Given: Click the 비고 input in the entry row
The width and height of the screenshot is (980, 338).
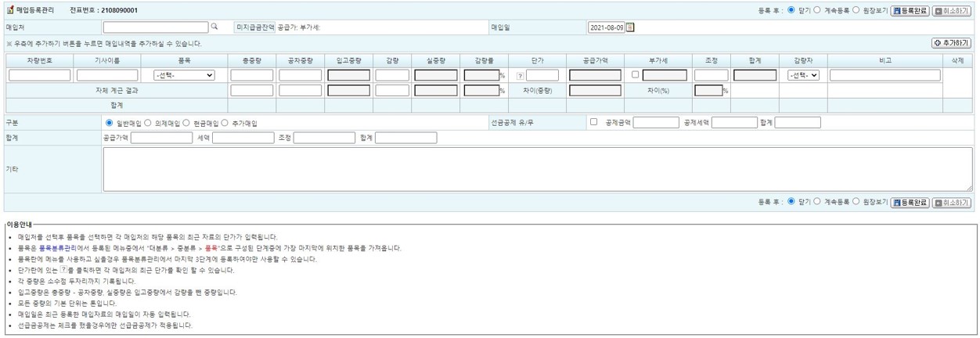Looking at the screenshot, I should pos(885,76).
